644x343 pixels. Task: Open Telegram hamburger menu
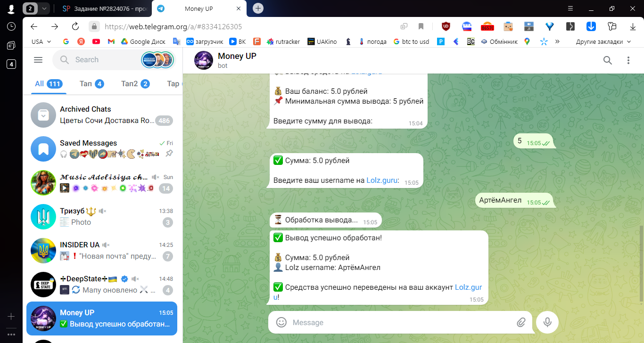coord(38,60)
